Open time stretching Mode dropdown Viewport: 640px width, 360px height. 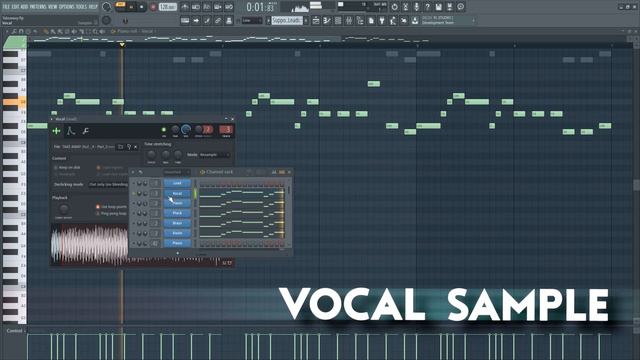(215, 155)
